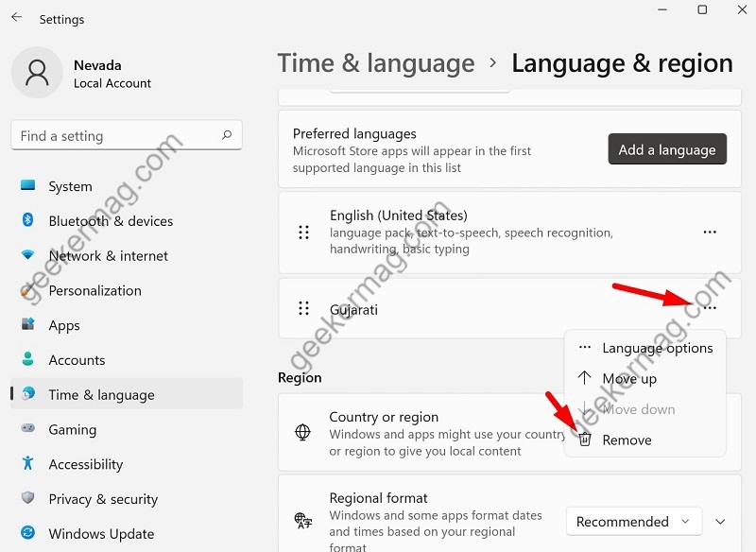Click the globe icon beside Country or region

tap(302, 433)
